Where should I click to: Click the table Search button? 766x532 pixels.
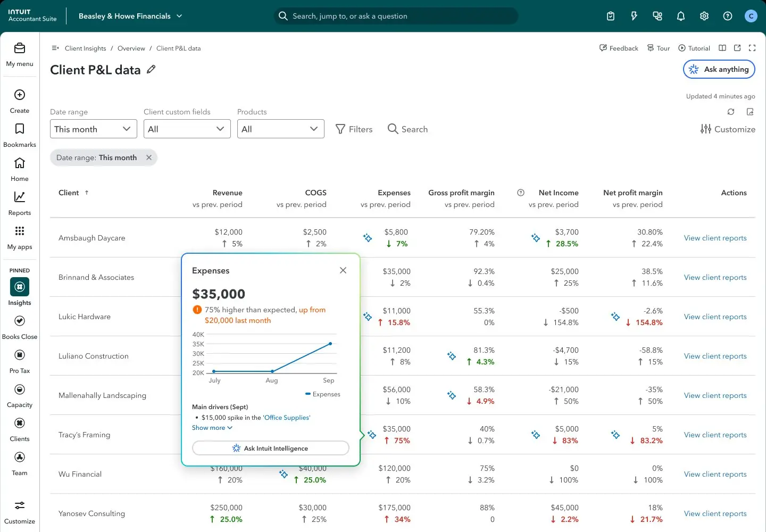tap(408, 129)
